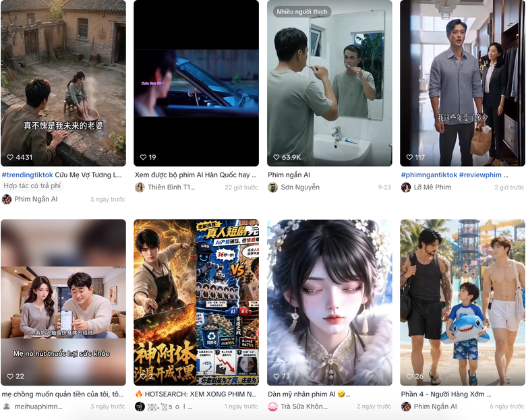Click the heart icon next to 4431
Image resolution: width=526 pixels, height=420 pixels.
[x=10, y=157]
